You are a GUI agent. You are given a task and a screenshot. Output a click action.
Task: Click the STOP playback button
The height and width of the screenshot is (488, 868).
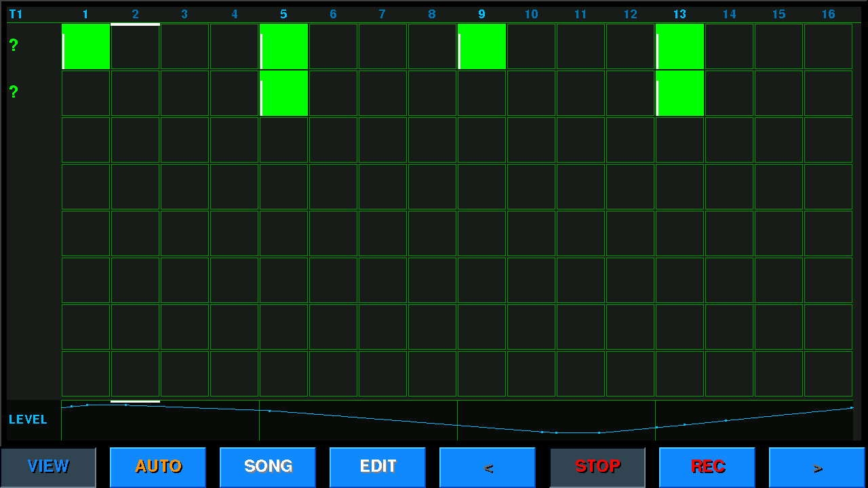[597, 467]
